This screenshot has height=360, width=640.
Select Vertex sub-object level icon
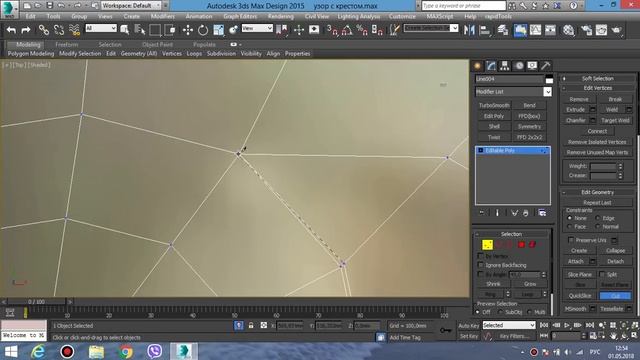click(487, 244)
